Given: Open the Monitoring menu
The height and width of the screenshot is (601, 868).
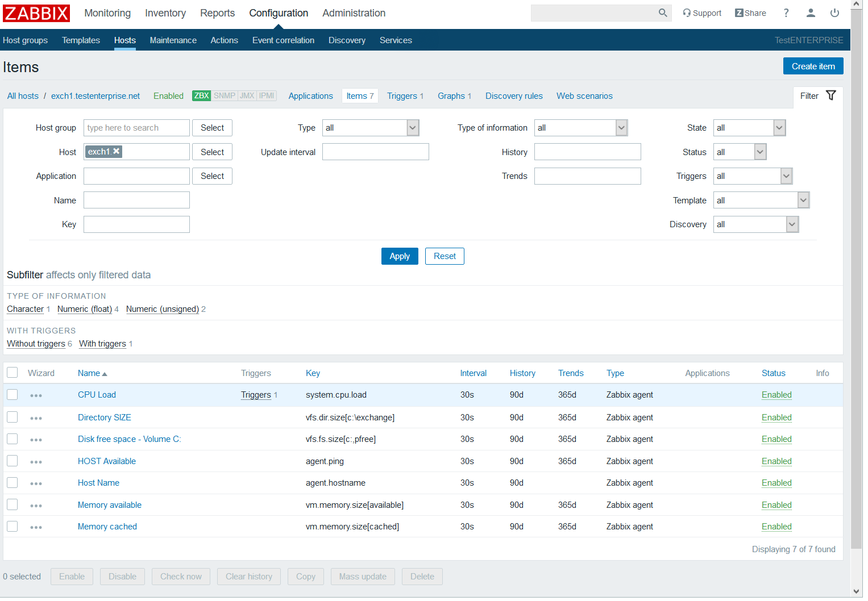Looking at the screenshot, I should click(x=107, y=13).
